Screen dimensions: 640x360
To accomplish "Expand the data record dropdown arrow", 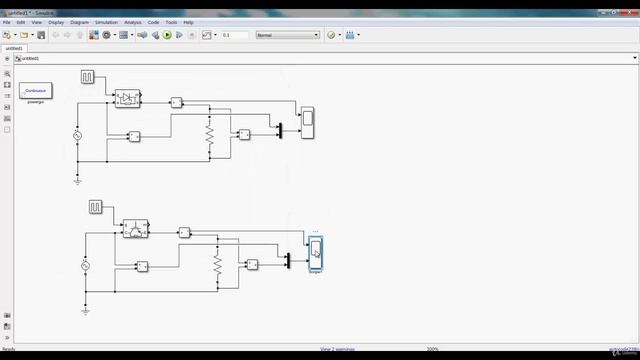I will 216,35.
